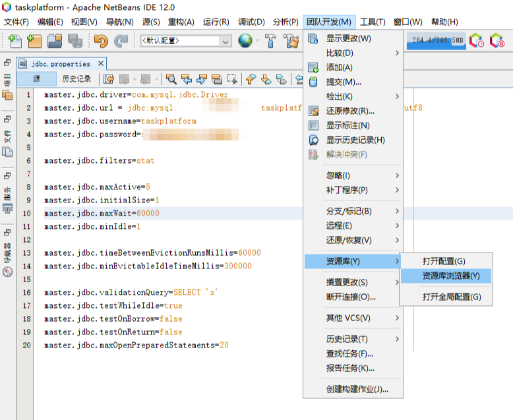Click the New File toolbar icon

point(15,41)
